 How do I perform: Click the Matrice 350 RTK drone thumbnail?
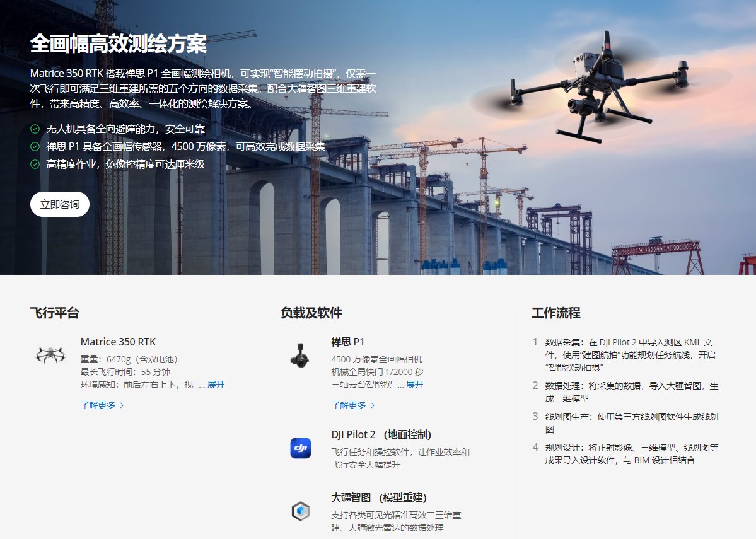(x=50, y=354)
